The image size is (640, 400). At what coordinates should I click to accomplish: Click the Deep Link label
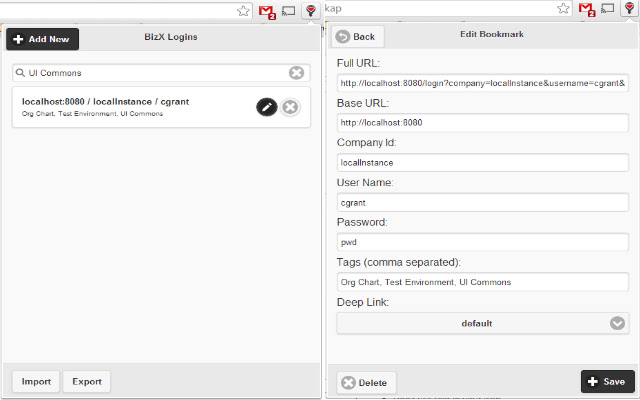coord(363,302)
